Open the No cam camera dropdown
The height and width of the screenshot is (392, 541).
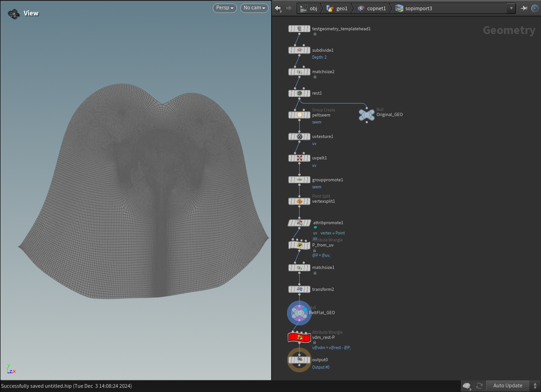coord(254,8)
